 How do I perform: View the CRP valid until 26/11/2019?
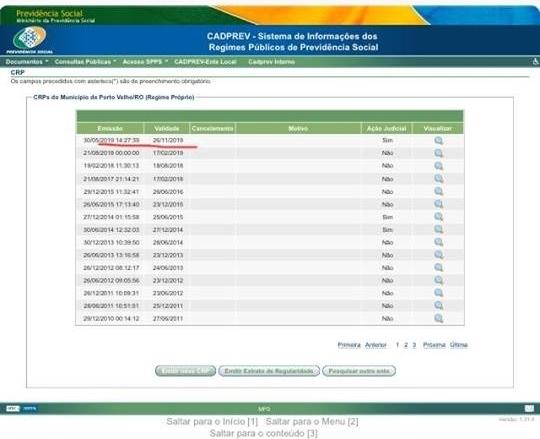(x=438, y=140)
